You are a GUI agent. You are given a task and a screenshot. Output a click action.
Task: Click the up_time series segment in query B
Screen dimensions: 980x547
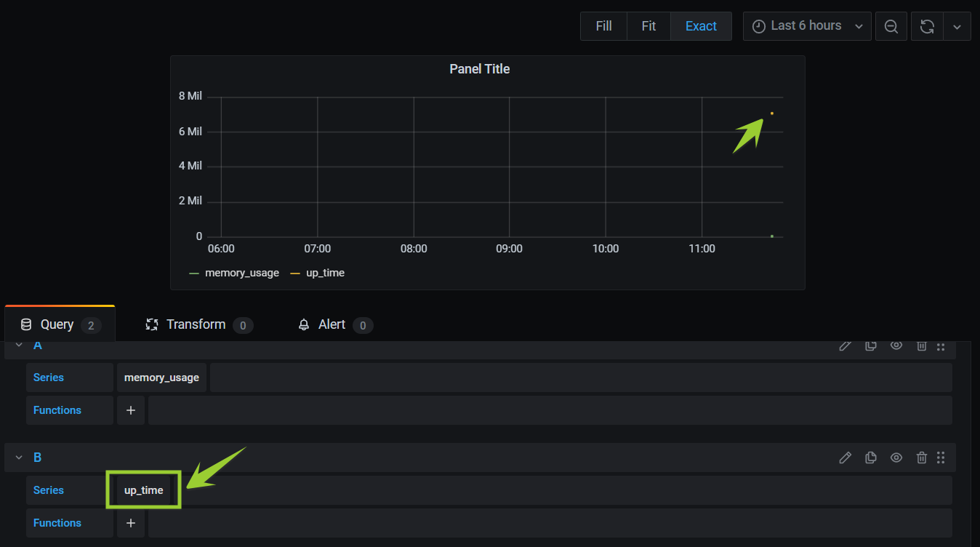click(144, 490)
